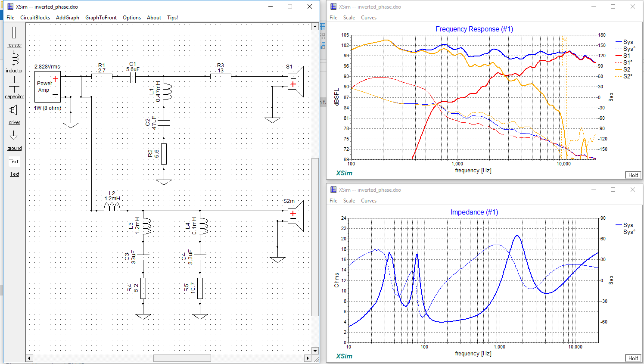
Task: Minimize the Frequency Response graph window
Action: click(x=594, y=6)
